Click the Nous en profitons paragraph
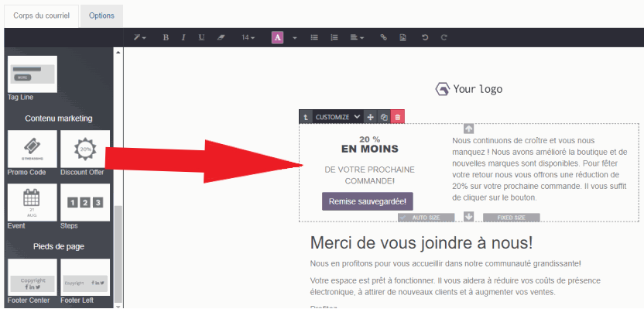644x309 pixels. [x=446, y=263]
